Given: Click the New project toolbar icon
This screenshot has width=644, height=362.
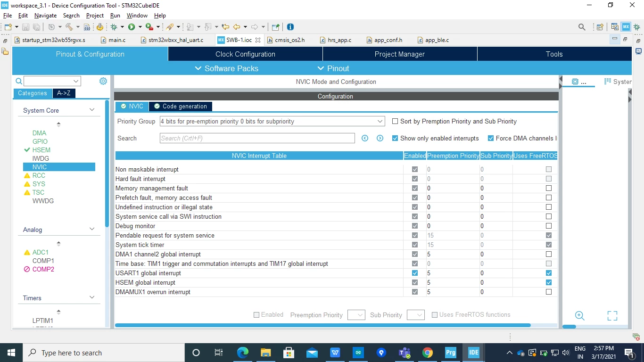Looking at the screenshot, I should pyautogui.click(x=8, y=27).
